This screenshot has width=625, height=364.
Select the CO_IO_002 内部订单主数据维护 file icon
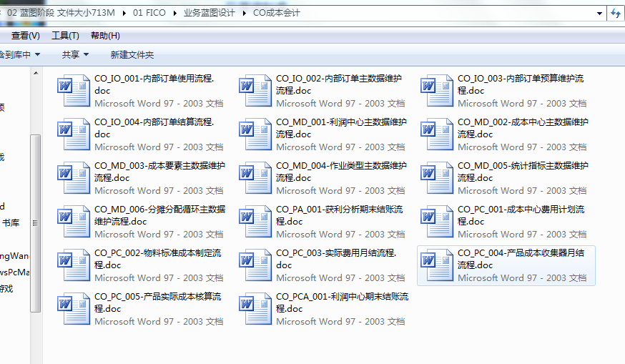coord(255,91)
